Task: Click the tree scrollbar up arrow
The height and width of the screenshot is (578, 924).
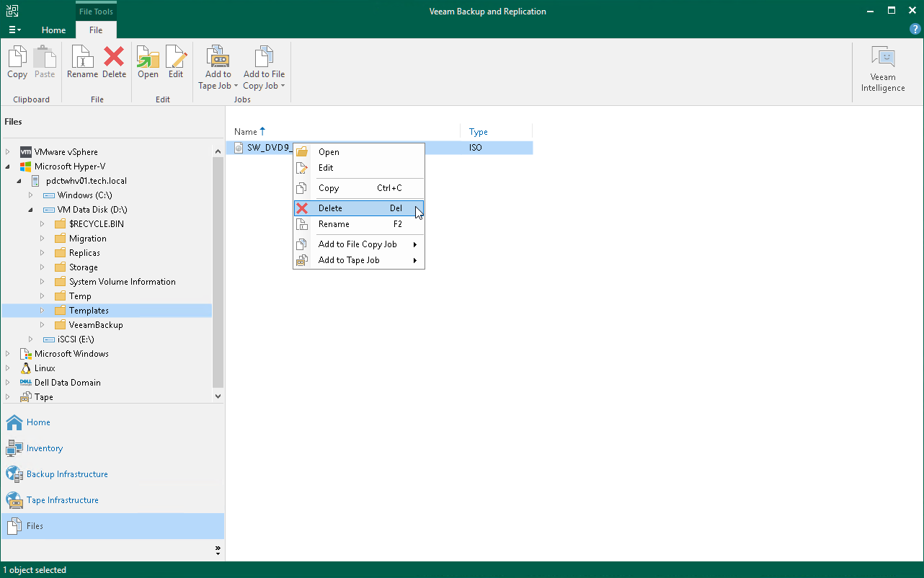Action: point(218,151)
